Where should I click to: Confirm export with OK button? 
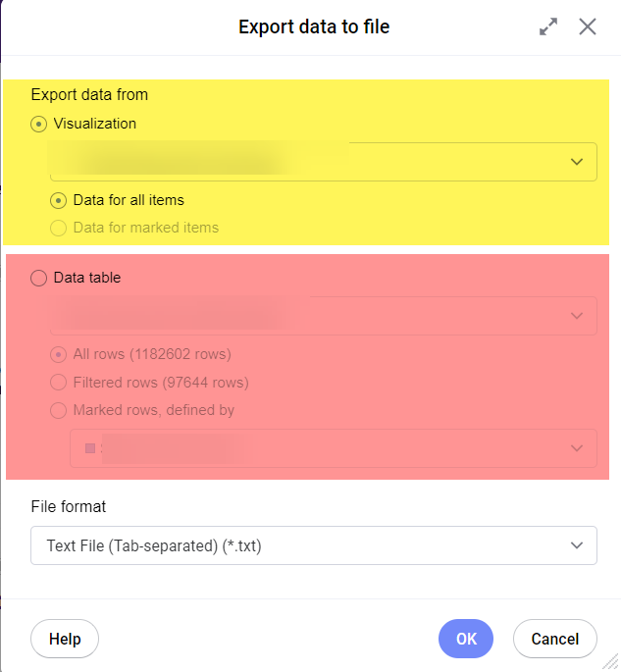pyautogui.click(x=466, y=639)
